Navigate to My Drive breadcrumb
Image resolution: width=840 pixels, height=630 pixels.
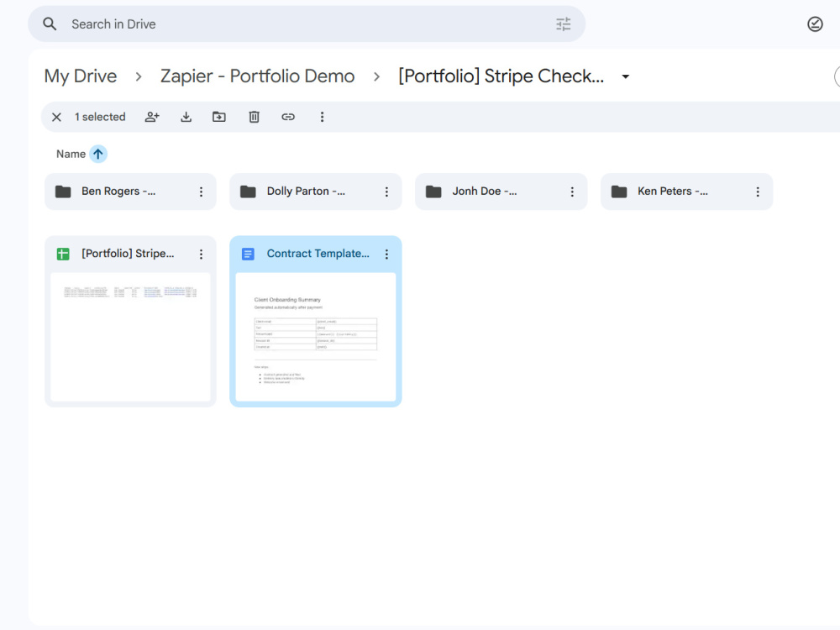click(81, 76)
